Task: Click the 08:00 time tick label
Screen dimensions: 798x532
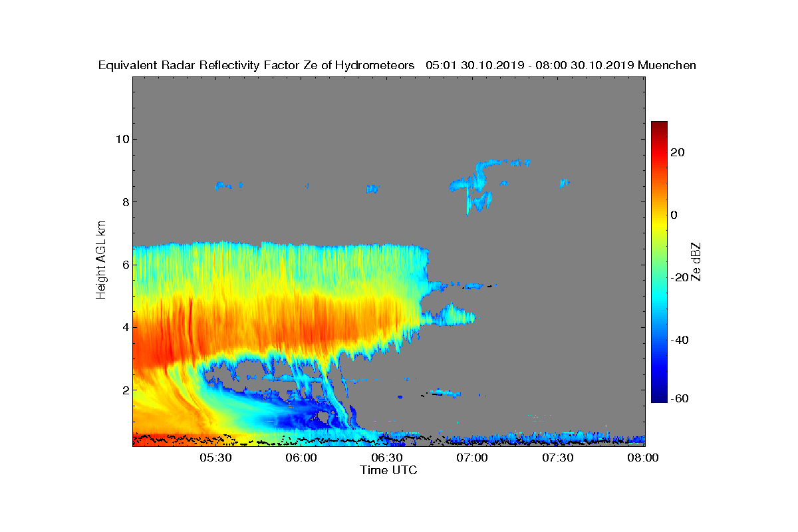Action: (642, 459)
